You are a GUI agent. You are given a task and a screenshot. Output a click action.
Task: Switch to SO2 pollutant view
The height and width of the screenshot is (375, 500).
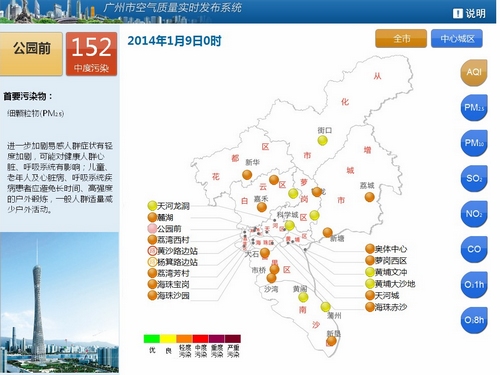click(x=474, y=179)
